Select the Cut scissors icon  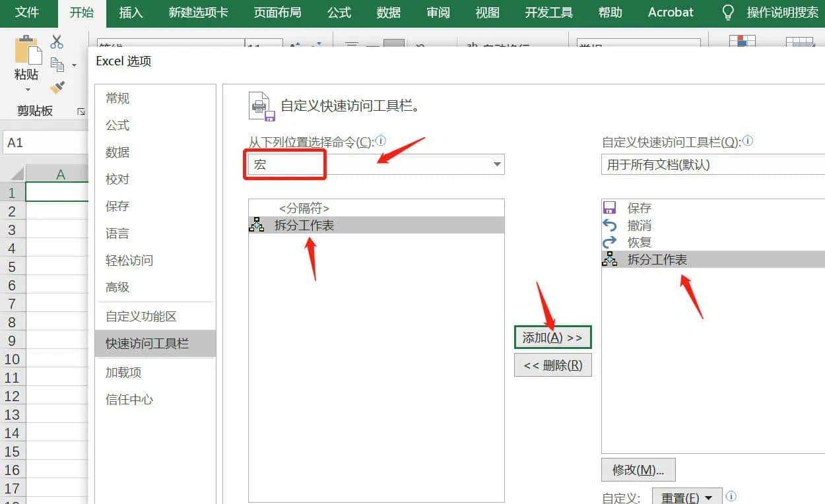[x=57, y=42]
